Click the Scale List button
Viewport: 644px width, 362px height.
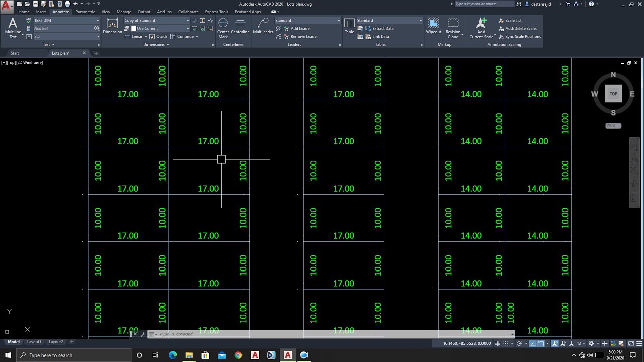[x=510, y=21]
